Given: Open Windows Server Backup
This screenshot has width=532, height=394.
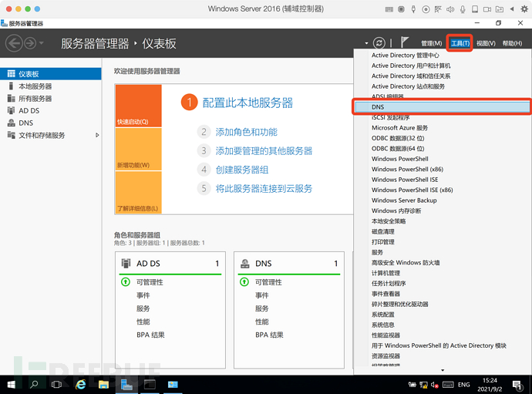Looking at the screenshot, I should [404, 200].
